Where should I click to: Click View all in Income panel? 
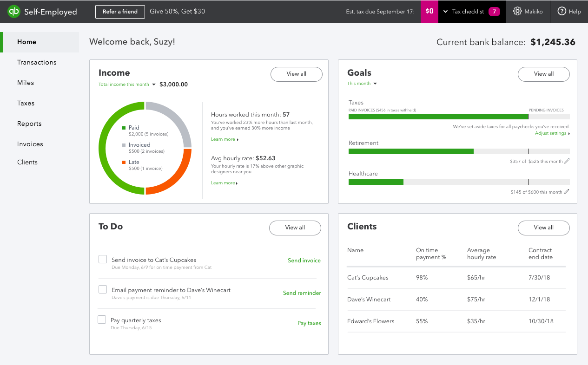297,74
